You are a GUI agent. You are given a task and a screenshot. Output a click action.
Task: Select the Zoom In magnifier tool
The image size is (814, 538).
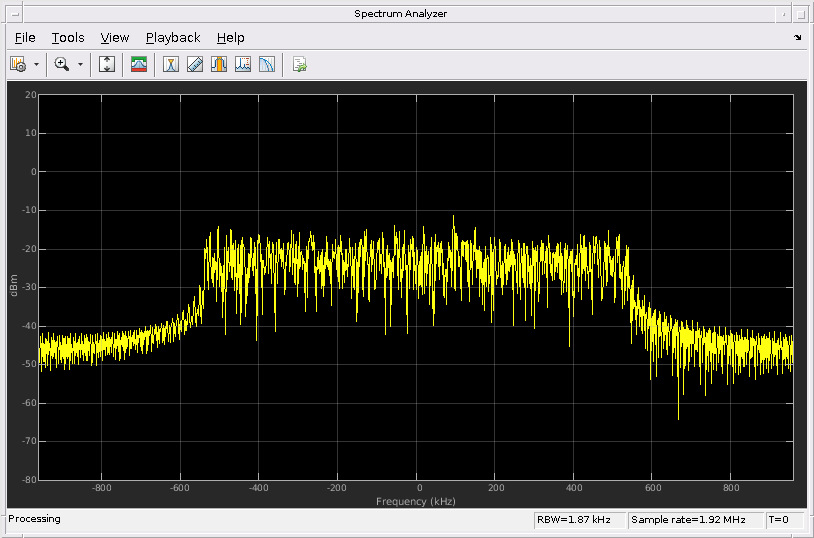(61, 64)
